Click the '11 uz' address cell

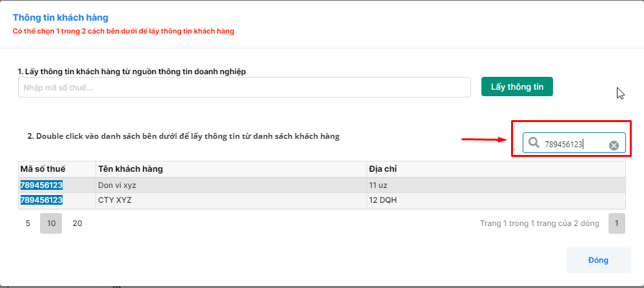[x=379, y=185]
